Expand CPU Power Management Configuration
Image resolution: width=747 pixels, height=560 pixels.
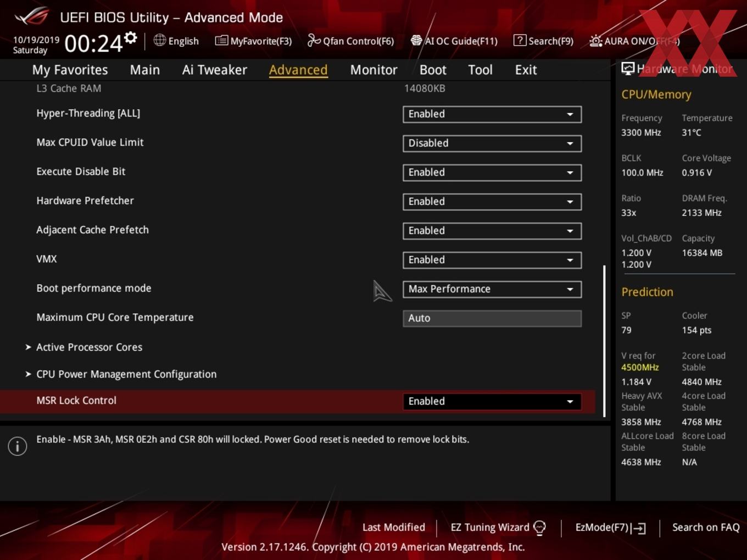121,374
